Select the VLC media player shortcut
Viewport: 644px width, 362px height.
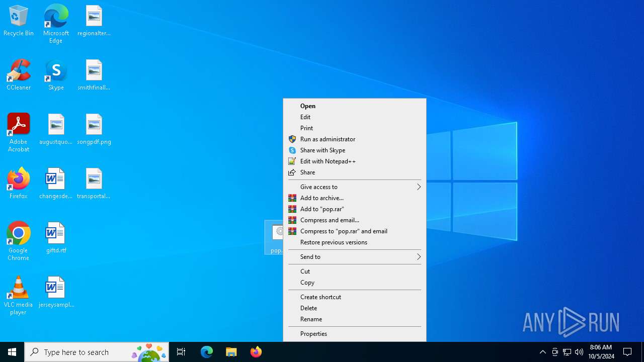(19, 296)
